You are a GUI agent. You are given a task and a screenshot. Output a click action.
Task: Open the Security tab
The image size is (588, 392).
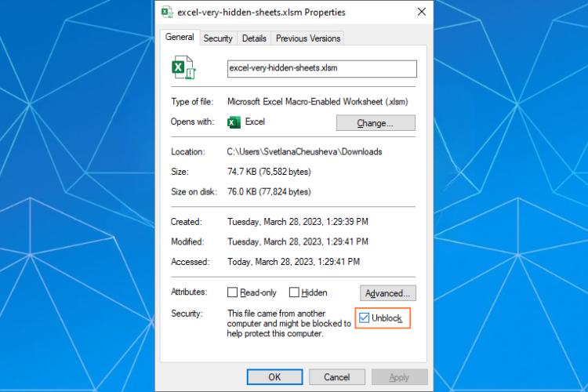point(218,38)
